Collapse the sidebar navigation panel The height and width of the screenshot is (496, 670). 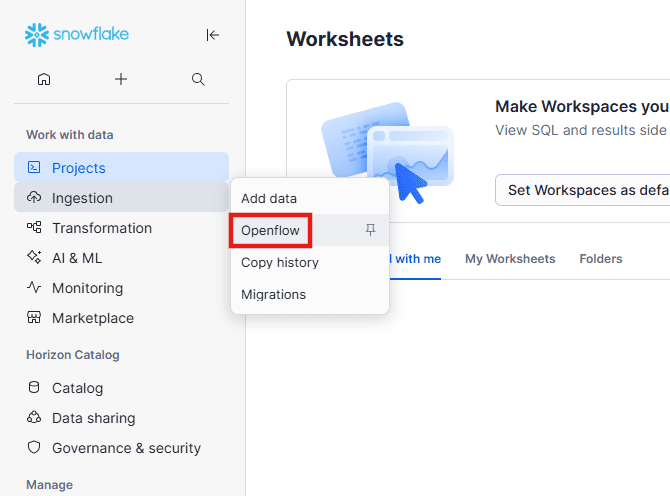tap(212, 35)
